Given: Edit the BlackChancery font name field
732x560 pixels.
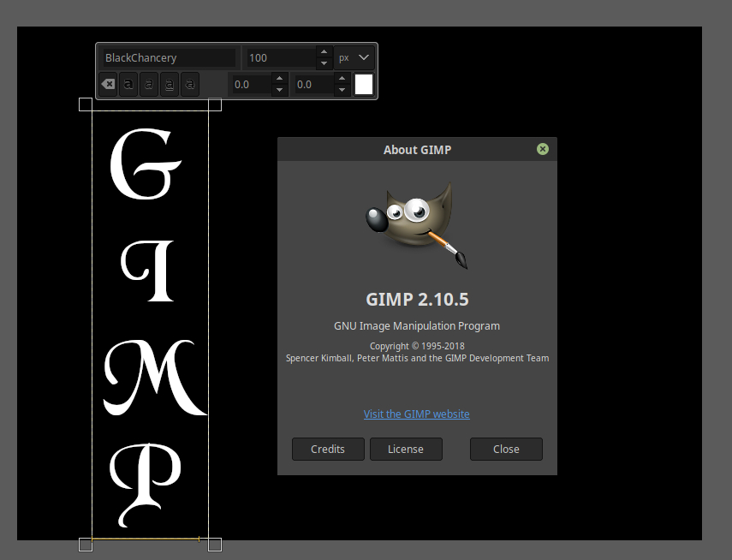Looking at the screenshot, I should pyautogui.click(x=170, y=58).
